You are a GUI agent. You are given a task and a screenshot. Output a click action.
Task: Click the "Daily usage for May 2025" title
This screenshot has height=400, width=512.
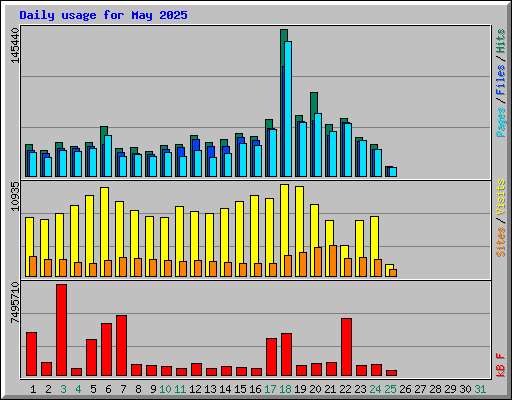pos(103,15)
